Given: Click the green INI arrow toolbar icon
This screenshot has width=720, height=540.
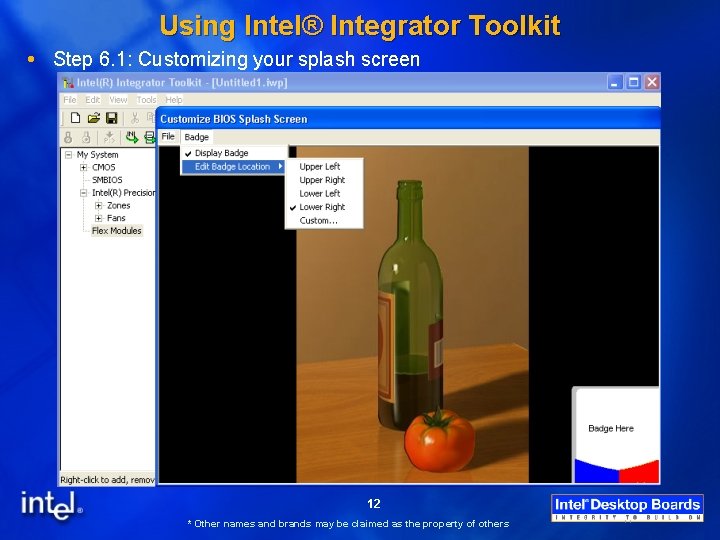Looking at the screenshot, I should [x=132, y=137].
